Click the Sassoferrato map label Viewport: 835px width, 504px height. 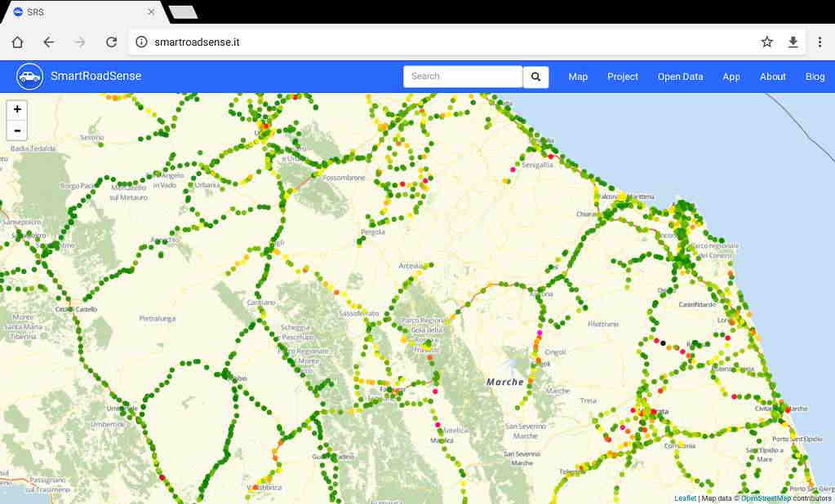point(359,313)
